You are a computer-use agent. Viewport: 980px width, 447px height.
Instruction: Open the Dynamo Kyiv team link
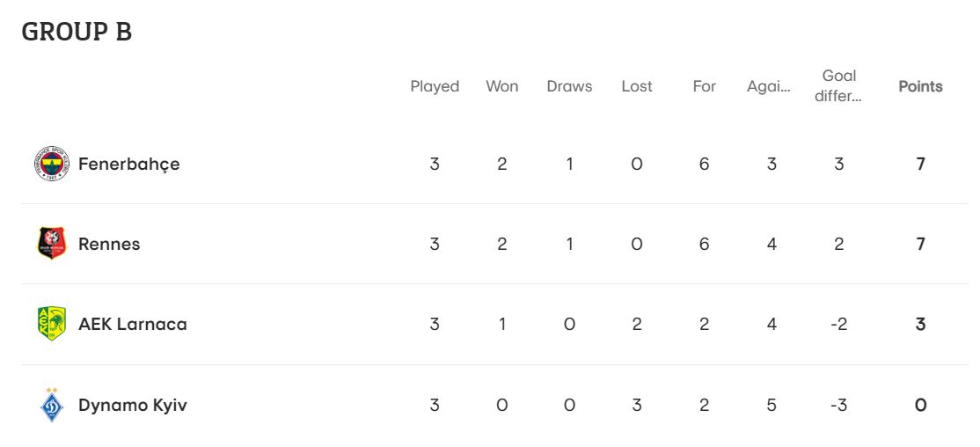pos(133,405)
